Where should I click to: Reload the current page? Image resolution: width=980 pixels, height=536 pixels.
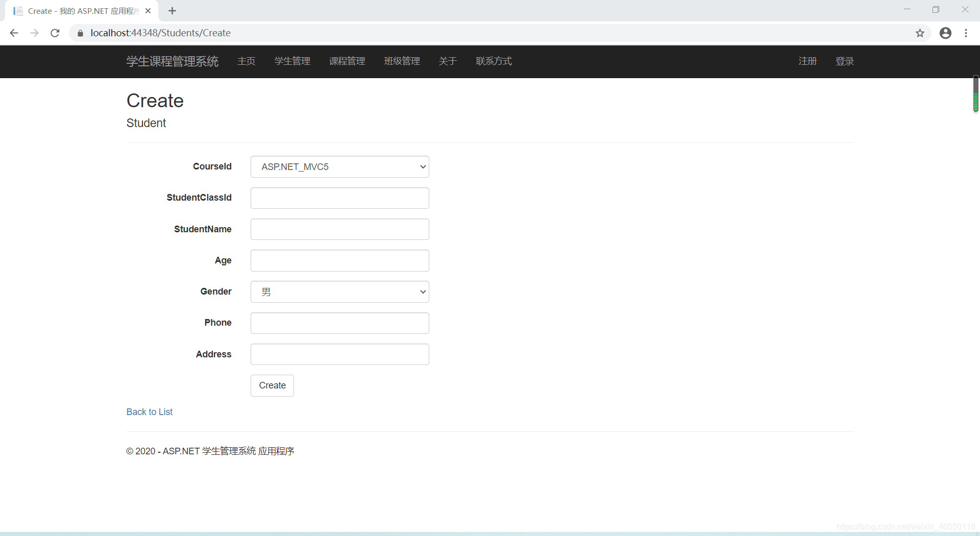tap(55, 33)
